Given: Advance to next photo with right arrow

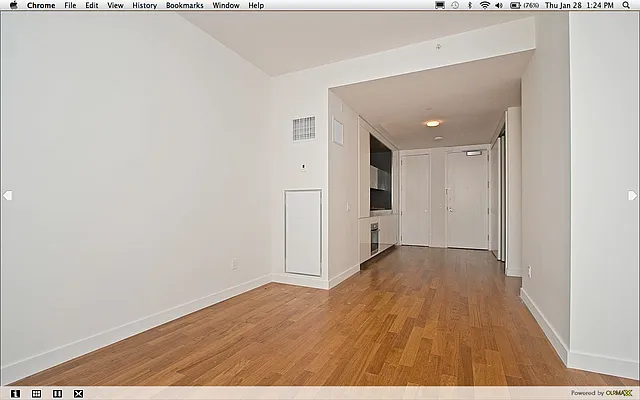Looking at the screenshot, I should click(x=632, y=196).
